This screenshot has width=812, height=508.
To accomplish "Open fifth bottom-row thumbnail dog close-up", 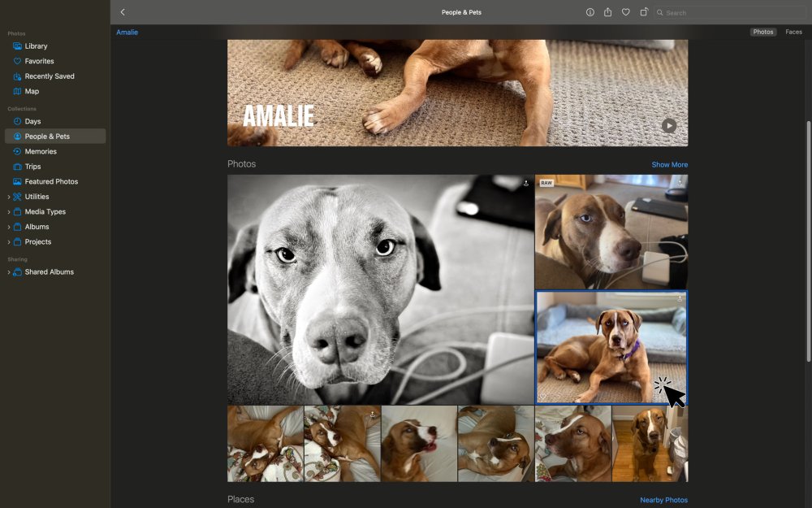I will (x=573, y=444).
